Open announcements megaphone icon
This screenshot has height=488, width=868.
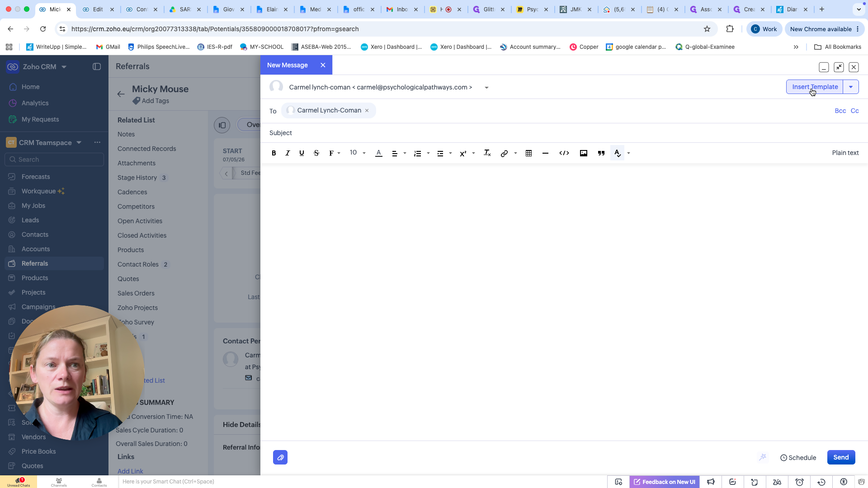(x=711, y=482)
